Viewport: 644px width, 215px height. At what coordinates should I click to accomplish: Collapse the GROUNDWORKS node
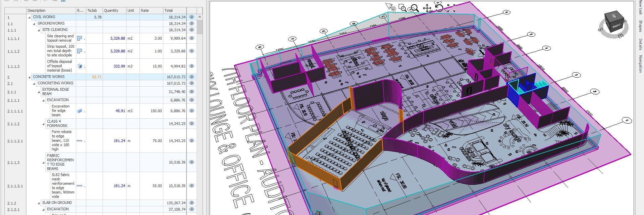(34, 24)
